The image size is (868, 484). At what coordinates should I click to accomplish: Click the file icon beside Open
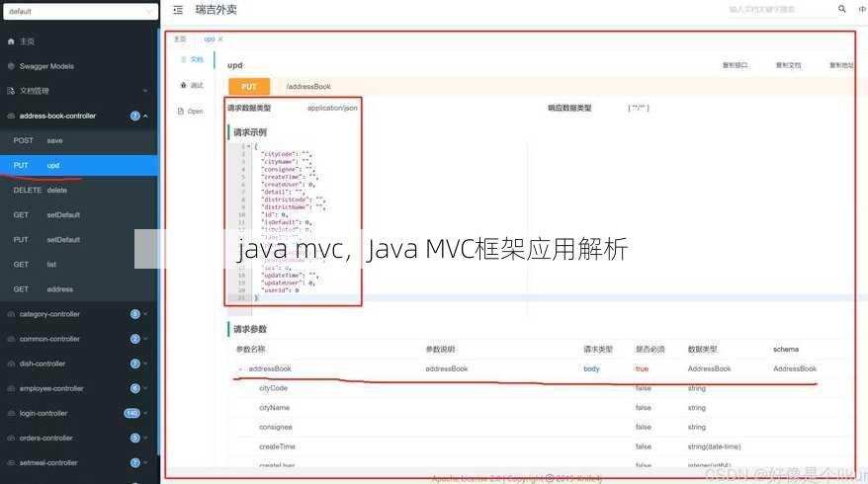pos(181,112)
